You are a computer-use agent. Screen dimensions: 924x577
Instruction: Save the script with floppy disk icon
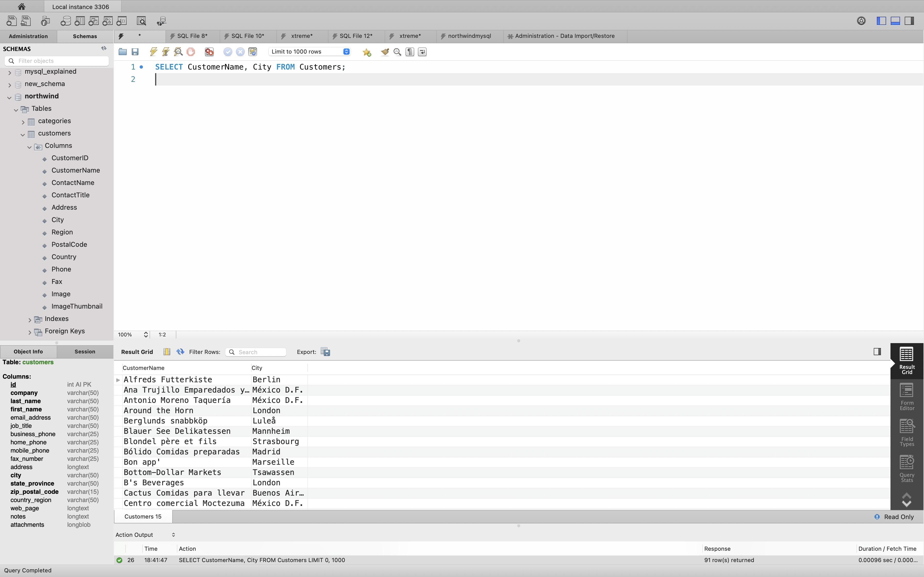(x=135, y=52)
